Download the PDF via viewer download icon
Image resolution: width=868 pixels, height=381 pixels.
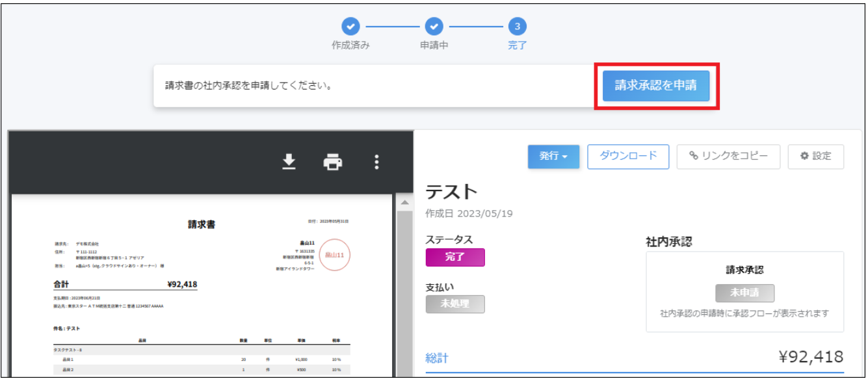tap(289, 162)
